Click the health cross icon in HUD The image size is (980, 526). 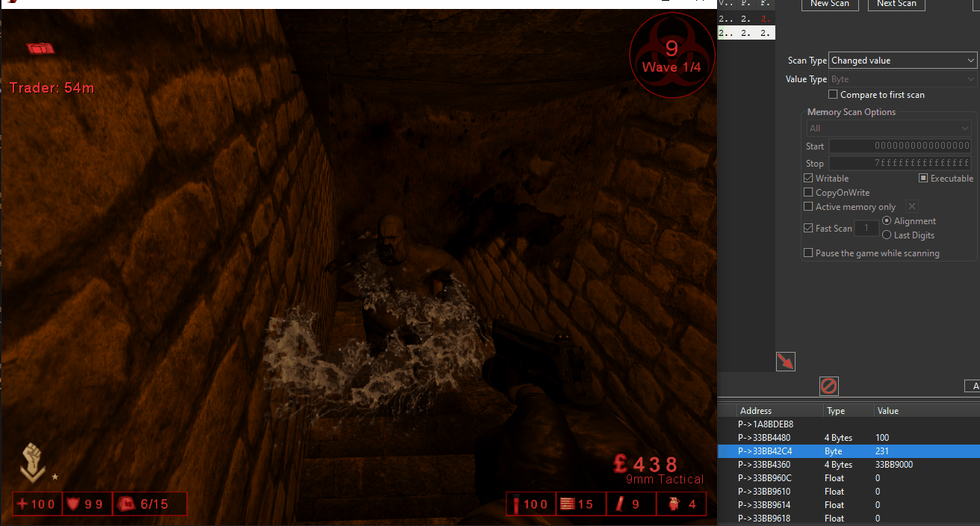[22, 504]
